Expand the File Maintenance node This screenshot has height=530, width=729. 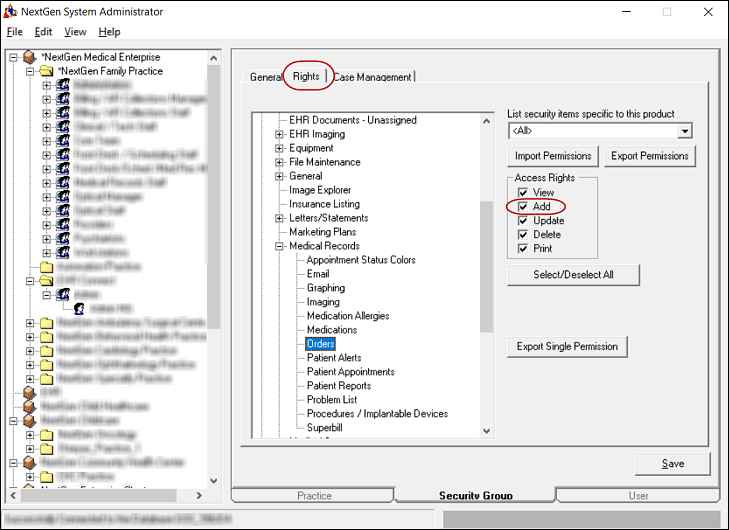pyautogui.click(x=279, y=162)
